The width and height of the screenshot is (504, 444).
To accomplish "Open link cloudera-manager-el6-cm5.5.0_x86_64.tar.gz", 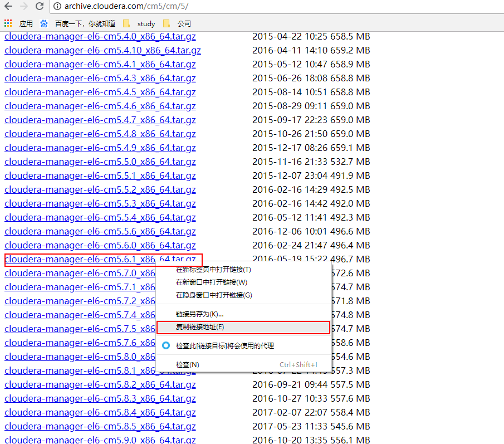I will tap(100, 162).
